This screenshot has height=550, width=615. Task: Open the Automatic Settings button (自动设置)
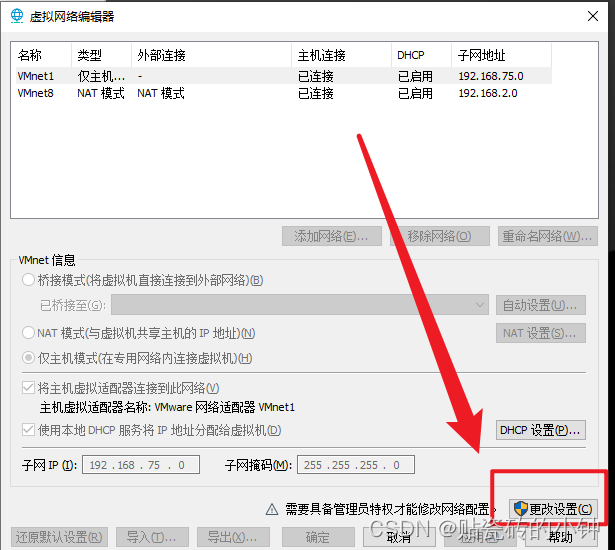(x=540, y=305)
